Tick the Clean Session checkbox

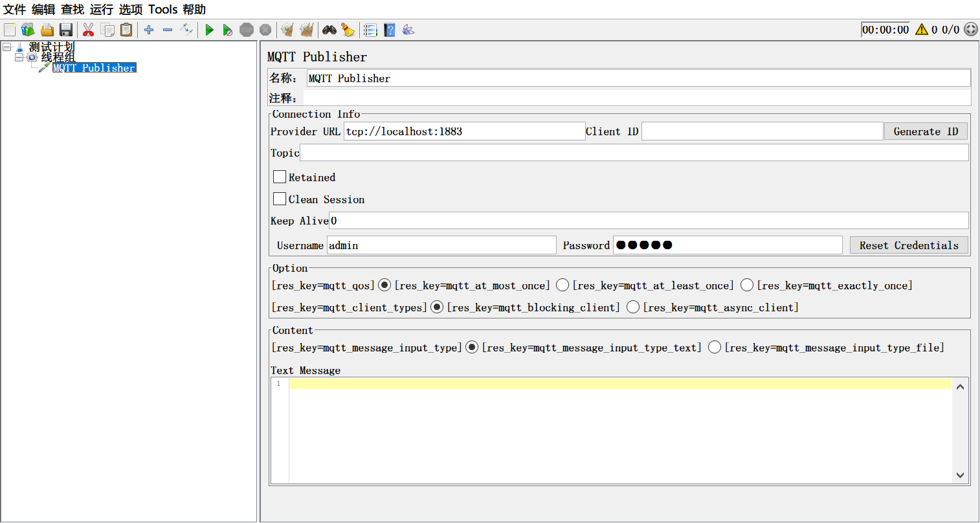tap(280, 199)
